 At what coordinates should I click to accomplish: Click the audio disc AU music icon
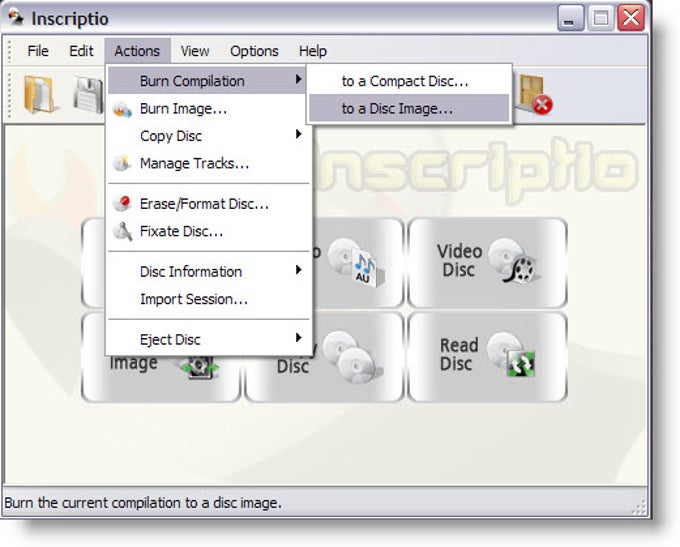click(356, 262)
